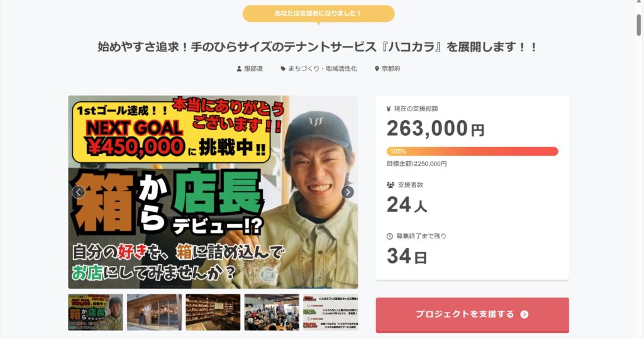The width and height of the screenshot is (644, 339).
Task: Click the arrow icon inside the プロジェクトを支援する button
Action: [x=524, y=314]
